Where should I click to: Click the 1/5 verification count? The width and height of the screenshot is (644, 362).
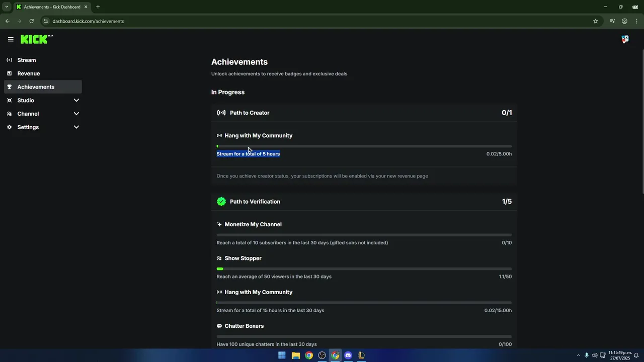tap(507, 202)
